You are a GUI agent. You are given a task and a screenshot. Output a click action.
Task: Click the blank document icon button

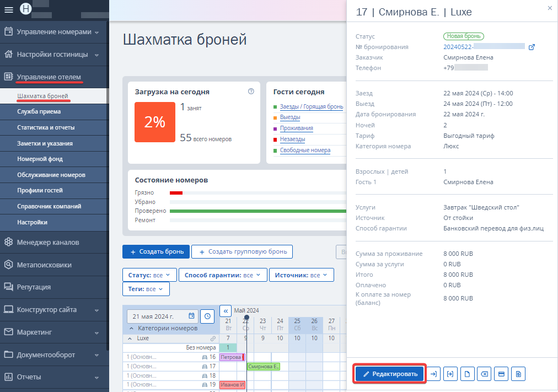click(467, 374)
